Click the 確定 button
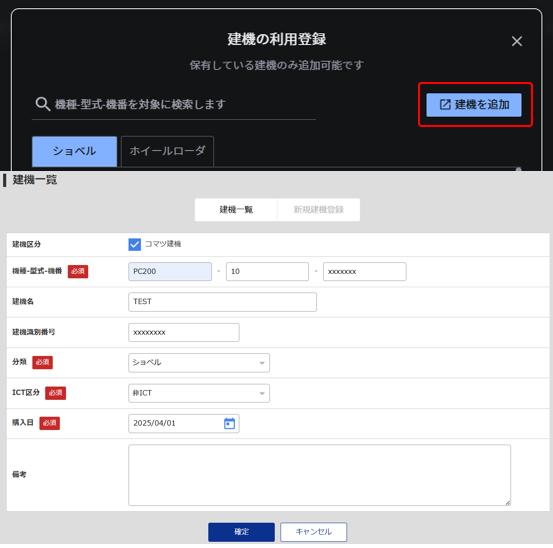This screenshot has height=548, width=553. (241, 532)
